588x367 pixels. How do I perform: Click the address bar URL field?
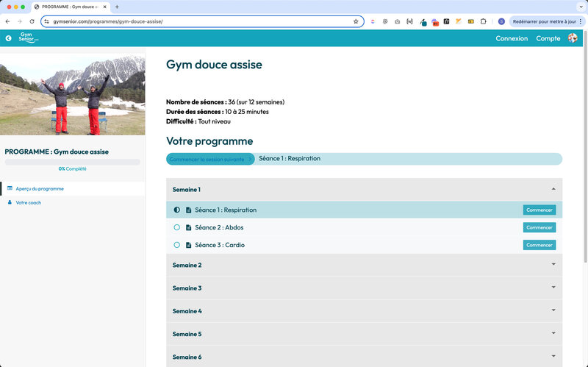point(201,21)
